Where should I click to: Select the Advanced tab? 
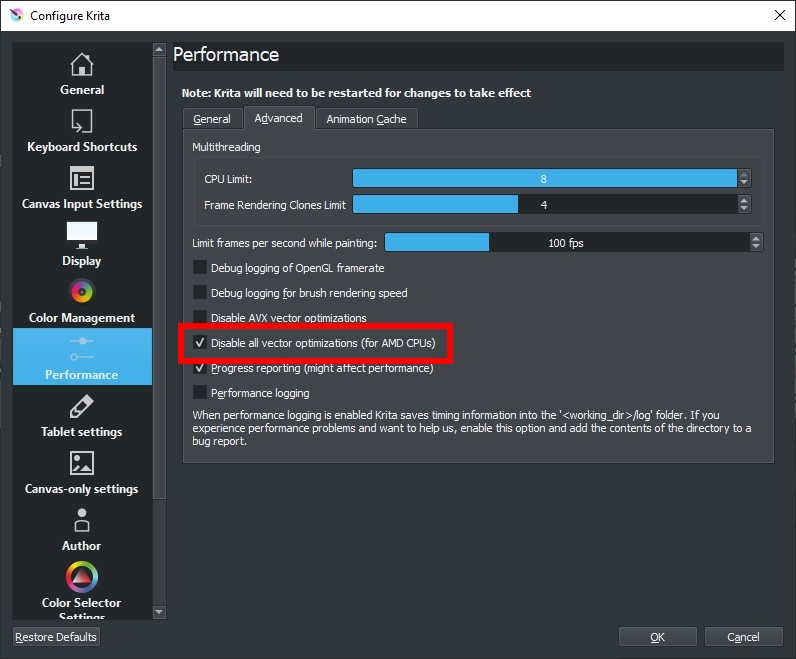[x=279, y=118]
